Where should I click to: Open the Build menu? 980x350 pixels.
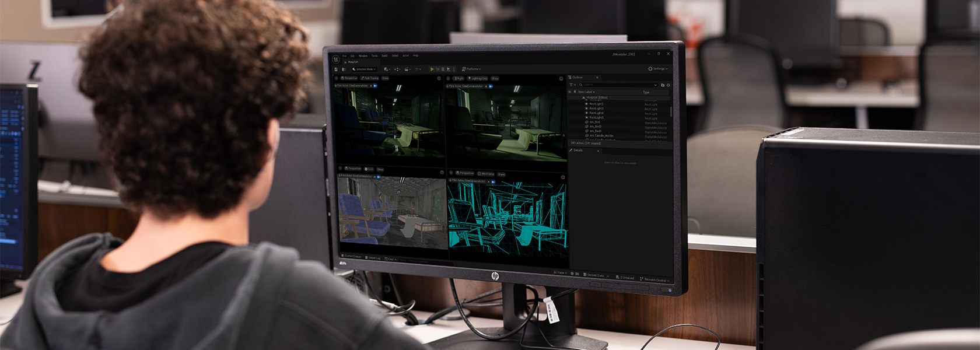pos(384,56)
